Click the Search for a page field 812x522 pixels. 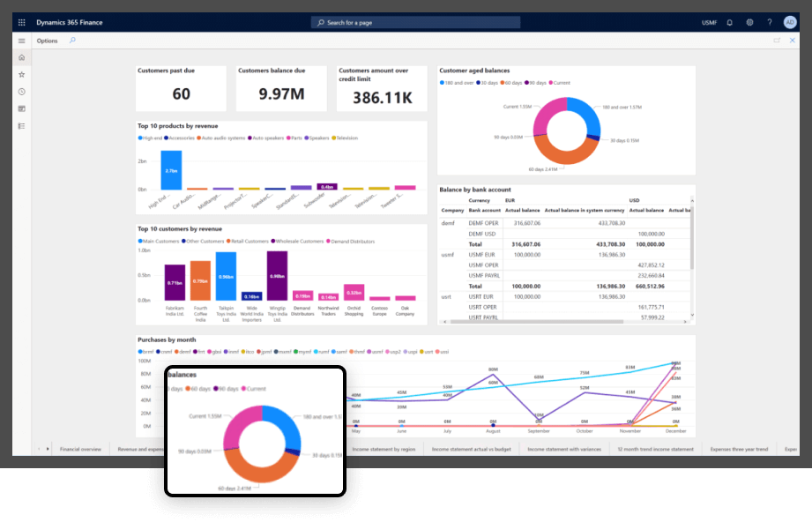[x=415, y=22]
